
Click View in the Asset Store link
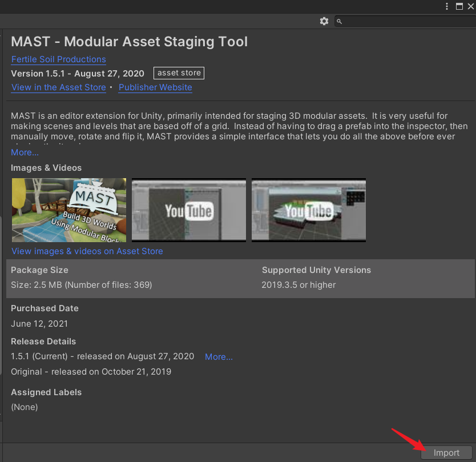point(59,87)
